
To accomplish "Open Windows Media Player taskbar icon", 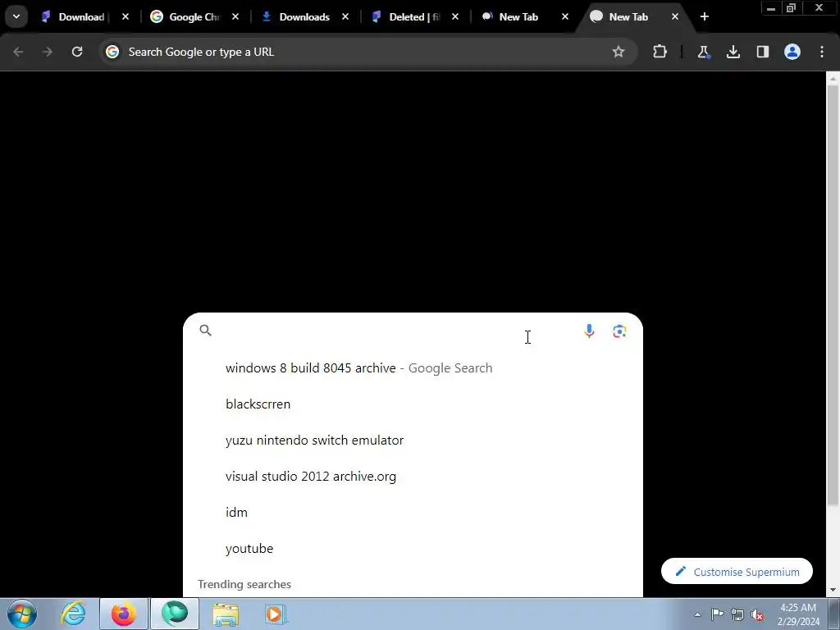I will pyautogui.click(x=276, y=614).
